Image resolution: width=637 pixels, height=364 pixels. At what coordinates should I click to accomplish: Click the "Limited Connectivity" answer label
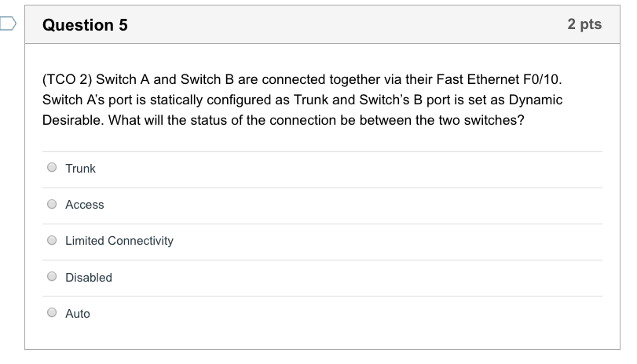point(119,241)
